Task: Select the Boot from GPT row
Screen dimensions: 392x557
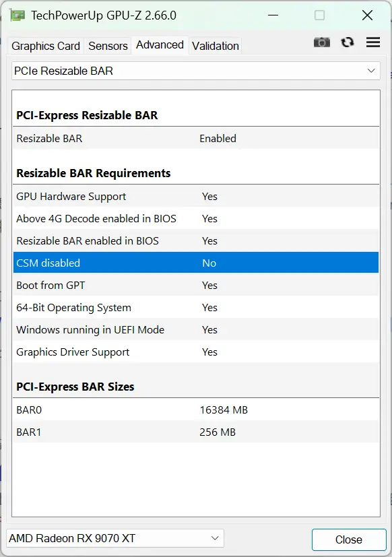Action: [x=196, y=286]
